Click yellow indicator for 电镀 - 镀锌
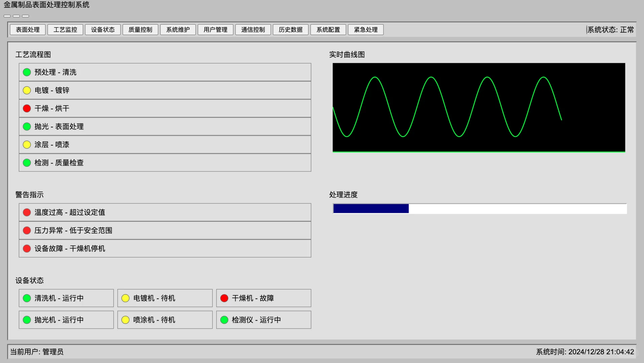This screenshot has height=363, width=644. pos(27,90)
